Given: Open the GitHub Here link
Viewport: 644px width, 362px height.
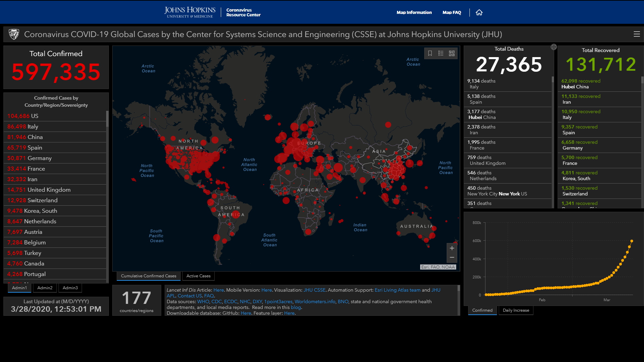Looking at the screenshot, I should [x=246, y=313].
